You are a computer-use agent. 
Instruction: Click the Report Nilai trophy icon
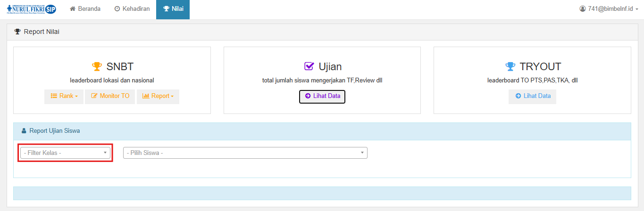coord(17,32)
